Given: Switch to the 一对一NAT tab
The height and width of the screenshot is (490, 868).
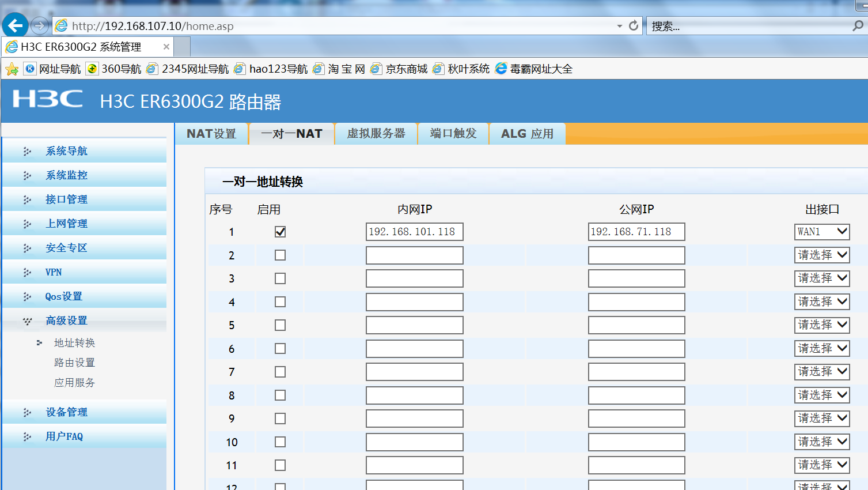Looking at the screenshot, I should [x=291, y=134].
